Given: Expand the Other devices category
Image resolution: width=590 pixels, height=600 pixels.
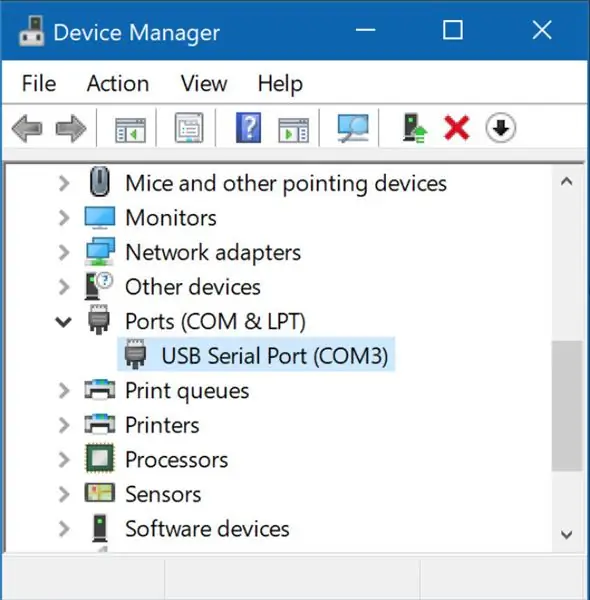Looking at the screenshot, I should click(x=64, y=287).
